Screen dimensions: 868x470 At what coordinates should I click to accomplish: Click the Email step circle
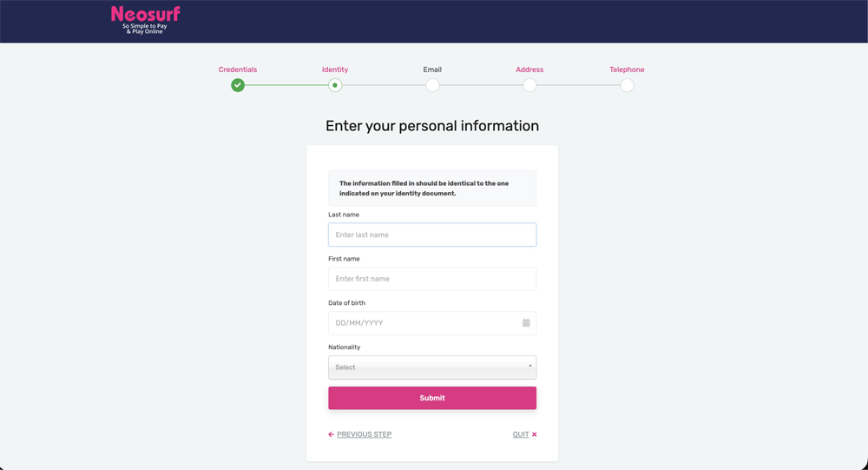click(x=432, y=85)
